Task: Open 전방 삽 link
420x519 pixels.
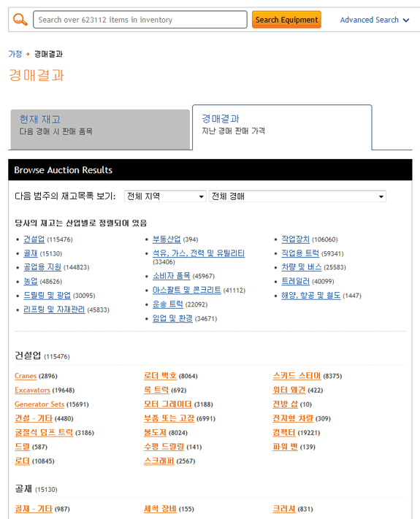Action: pos(285,404)
